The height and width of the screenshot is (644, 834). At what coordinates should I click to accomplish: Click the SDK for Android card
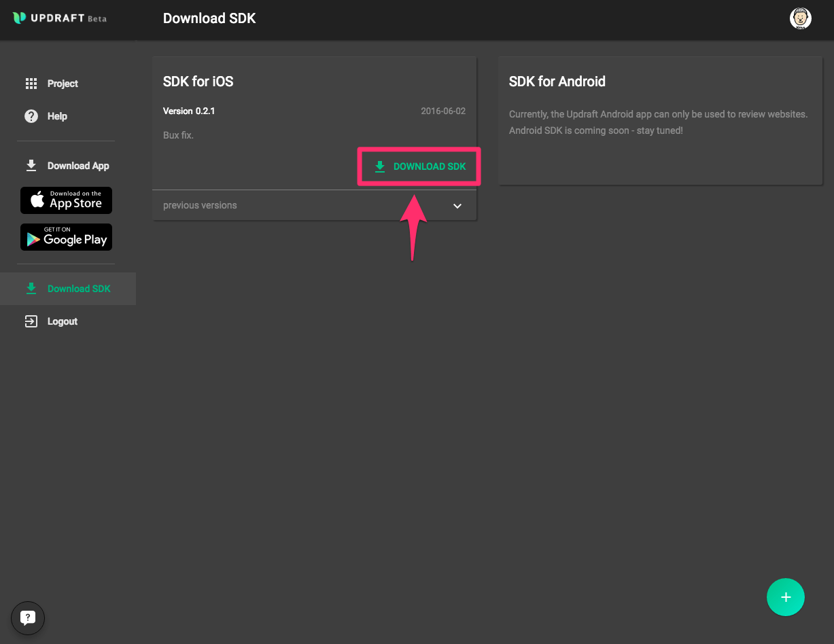[660, 120]
